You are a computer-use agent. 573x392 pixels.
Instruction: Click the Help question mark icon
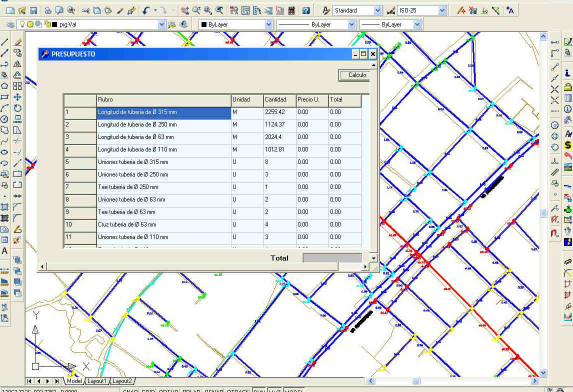[306, 10]
